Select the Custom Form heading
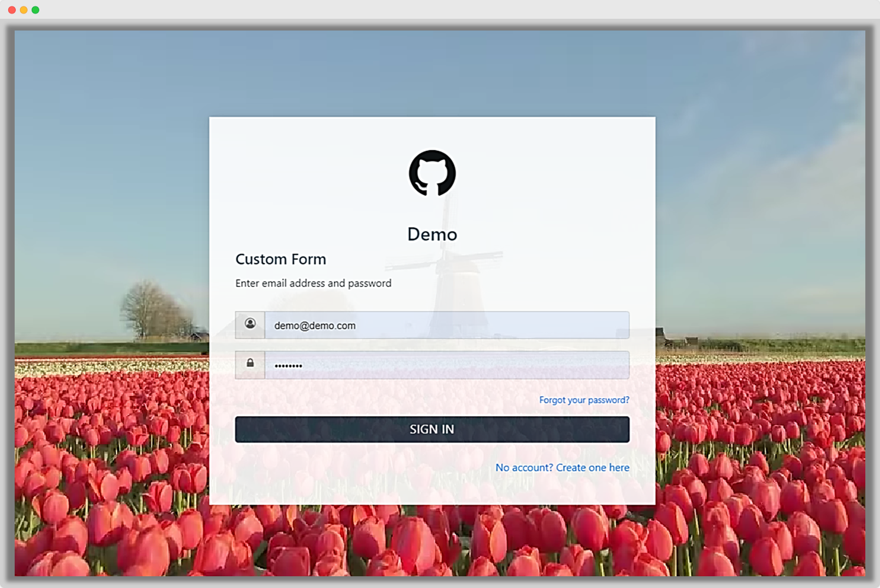880x588 pixels. tap(280, 259)
